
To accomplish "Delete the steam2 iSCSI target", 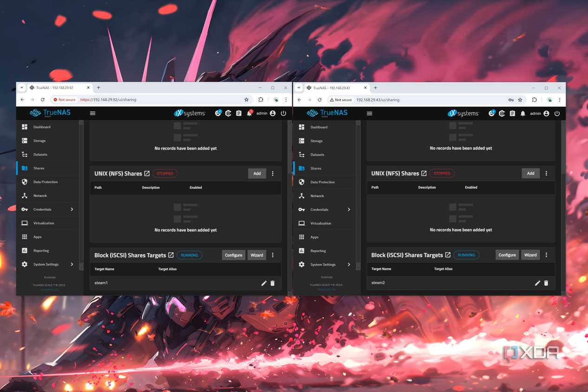I will 546,283.
